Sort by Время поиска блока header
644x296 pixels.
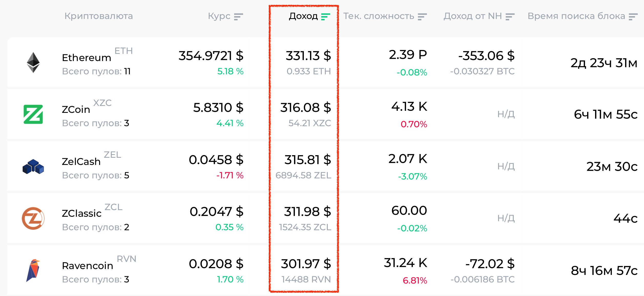click(576, 16)
